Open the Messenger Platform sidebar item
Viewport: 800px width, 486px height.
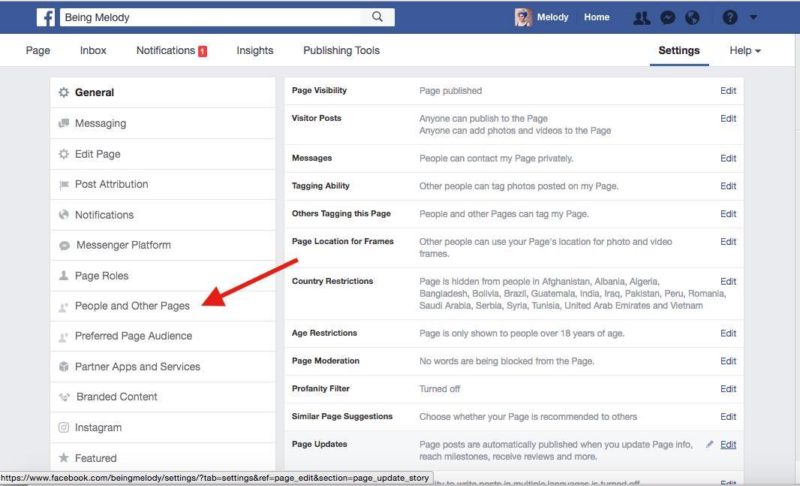[x=163, y=245]
